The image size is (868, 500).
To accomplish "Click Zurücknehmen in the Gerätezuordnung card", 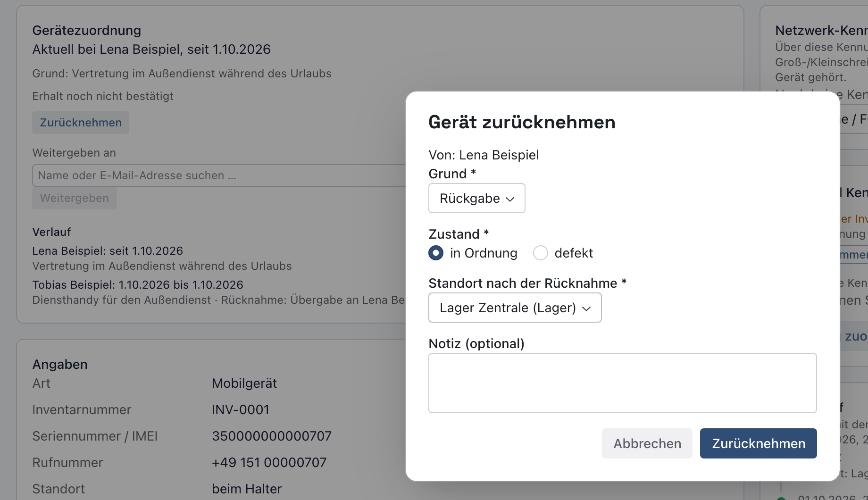I will 81,123.
